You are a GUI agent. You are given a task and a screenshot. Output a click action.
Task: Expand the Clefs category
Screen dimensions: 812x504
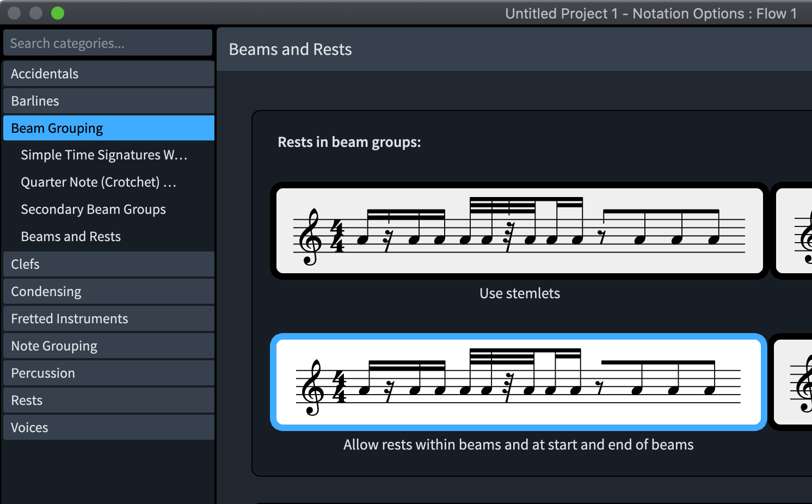click(x=108, y=264)
